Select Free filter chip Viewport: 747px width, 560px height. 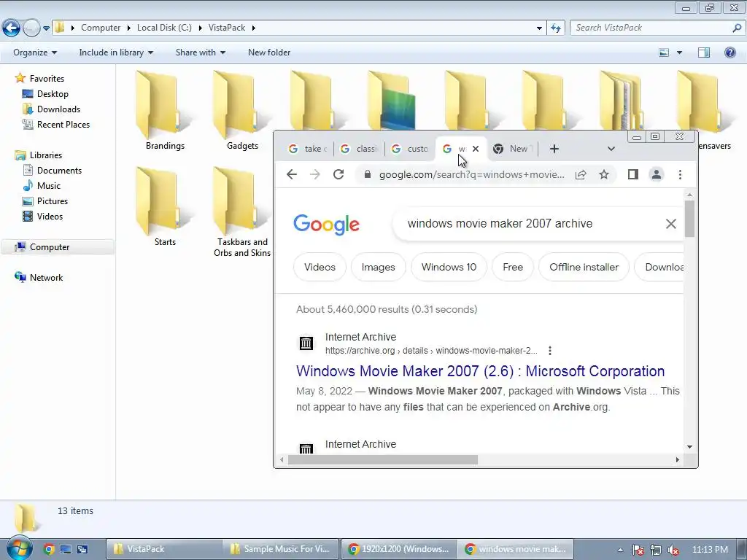point(513,267)
